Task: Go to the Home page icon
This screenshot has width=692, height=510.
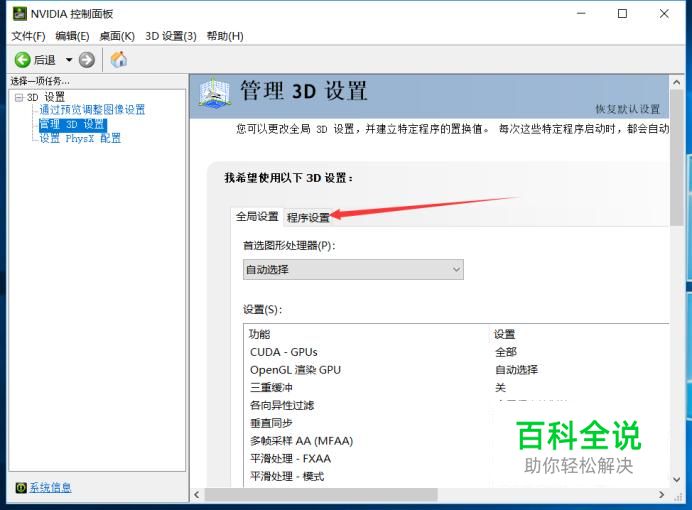Action: (119, 59)
